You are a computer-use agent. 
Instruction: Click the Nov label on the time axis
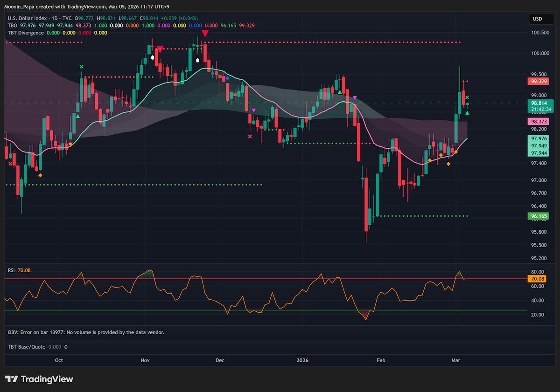click(145, 360)
